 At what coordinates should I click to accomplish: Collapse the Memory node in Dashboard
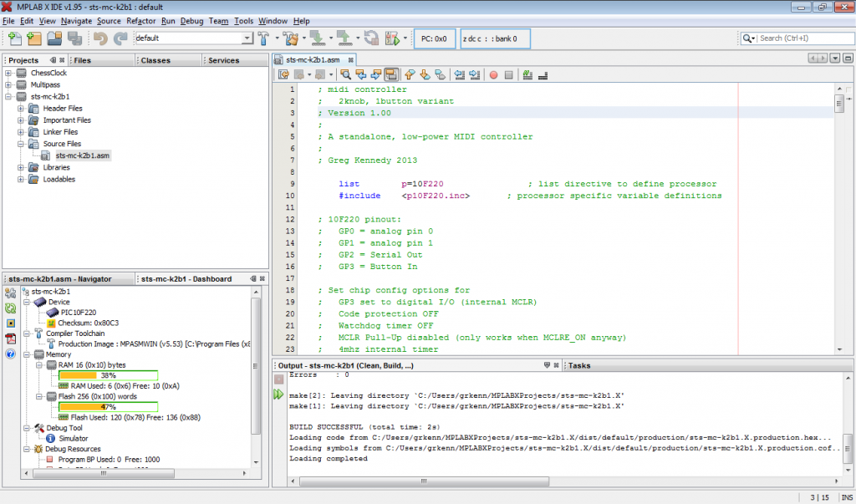point(27,354)
